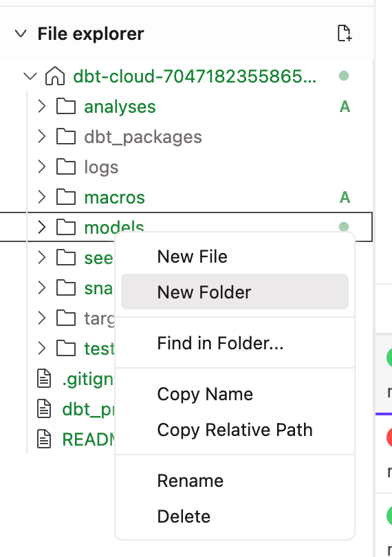Expand the tests folder chevron
Screen dimensions: 392x557
[x=41, y=348]
